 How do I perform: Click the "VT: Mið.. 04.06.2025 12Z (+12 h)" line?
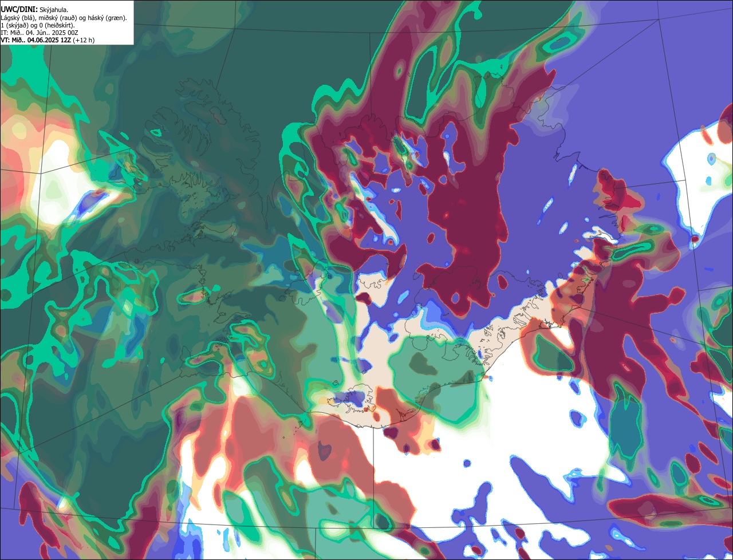coord(48,40)
